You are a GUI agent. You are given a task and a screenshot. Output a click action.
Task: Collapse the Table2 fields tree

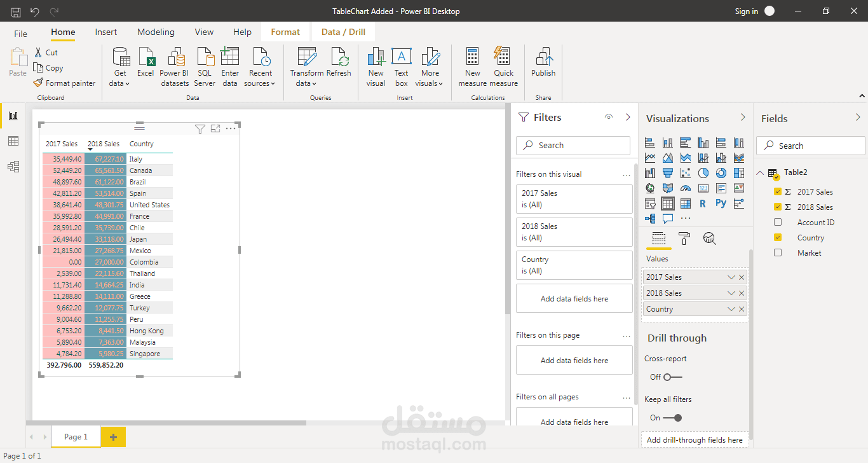[761, 172]
